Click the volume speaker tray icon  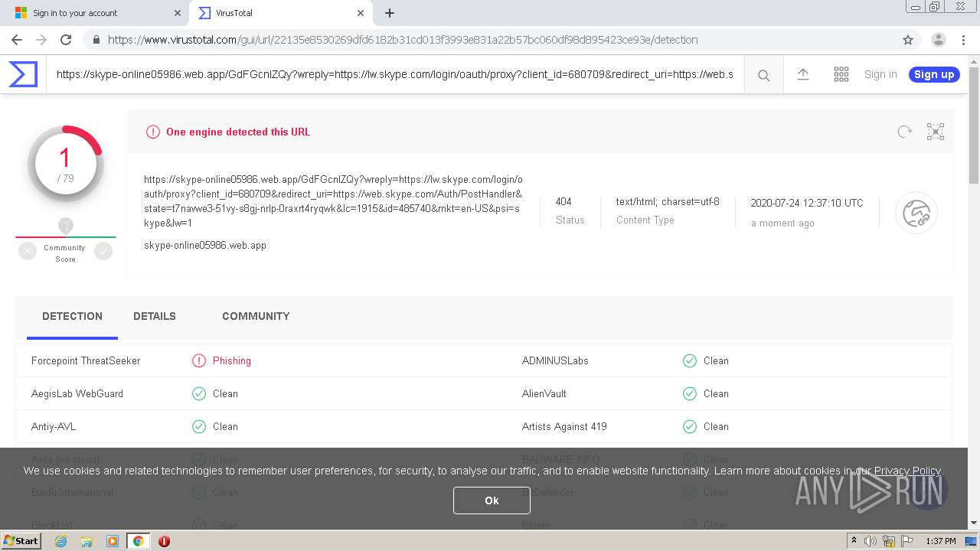[x=871, y=541]
